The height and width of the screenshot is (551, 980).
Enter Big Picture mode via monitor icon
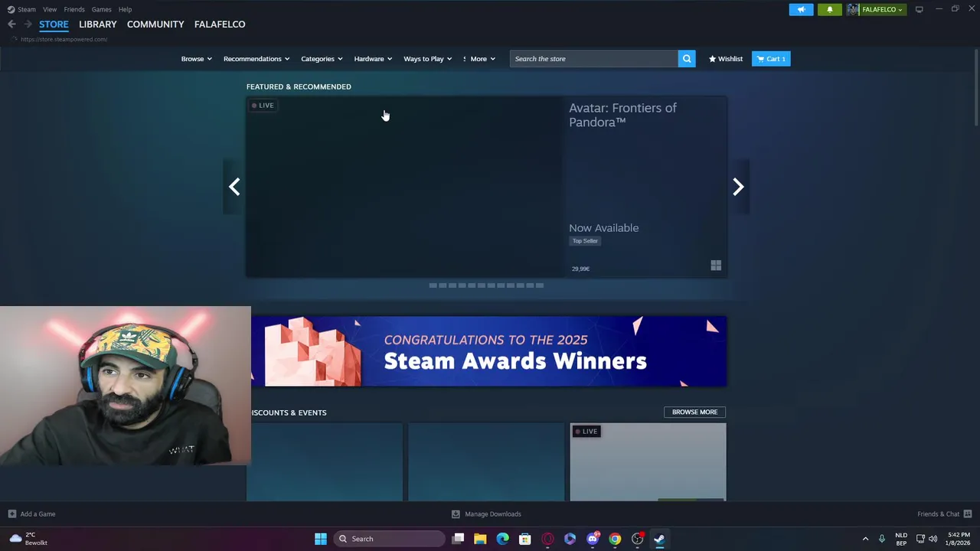(x=919, y=9)
